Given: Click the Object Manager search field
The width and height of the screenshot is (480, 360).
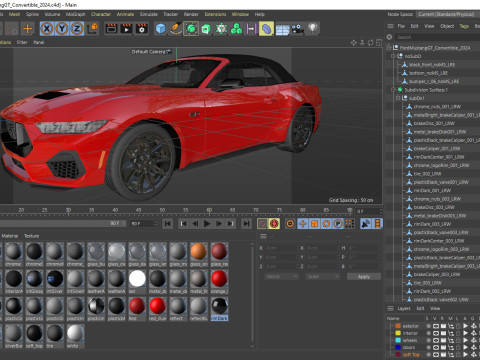Looking at the screenshot, I should [x=437, y=37].
